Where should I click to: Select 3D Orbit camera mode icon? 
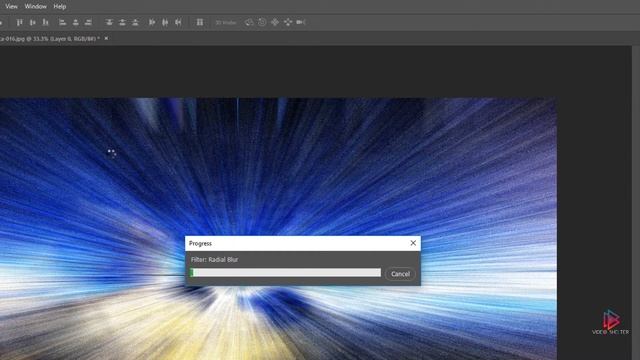coord(249,22)
